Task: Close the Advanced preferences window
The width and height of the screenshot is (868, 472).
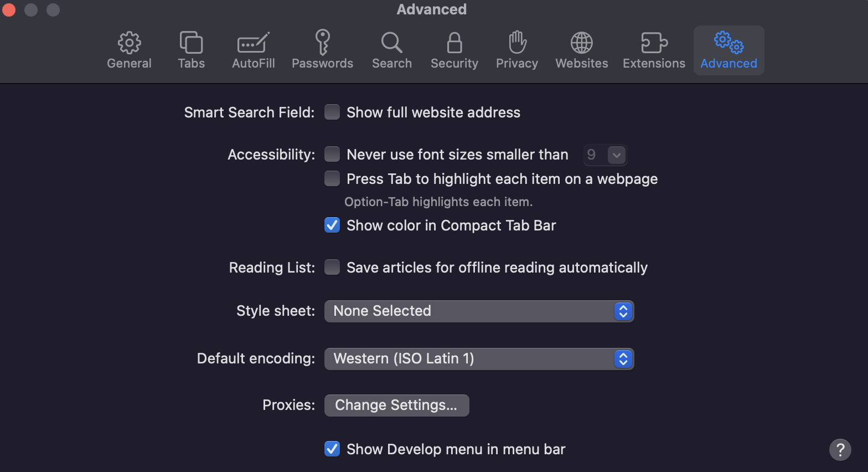Action: 9,9
